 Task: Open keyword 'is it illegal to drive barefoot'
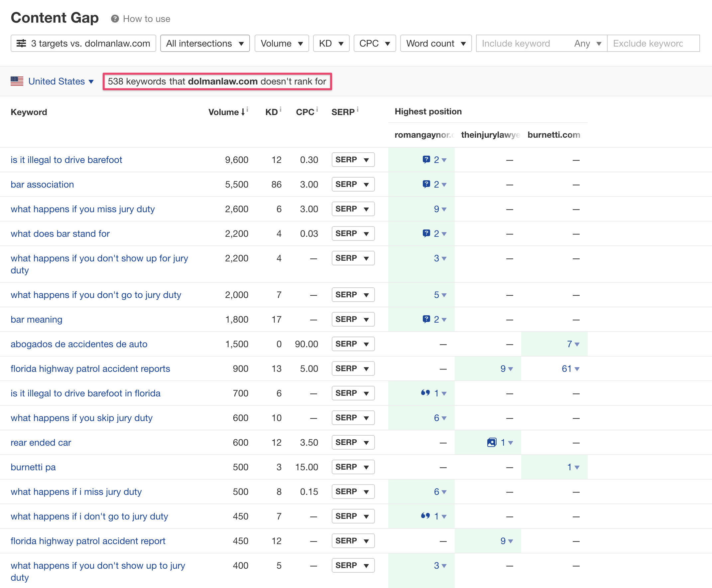tap(66, 160)
